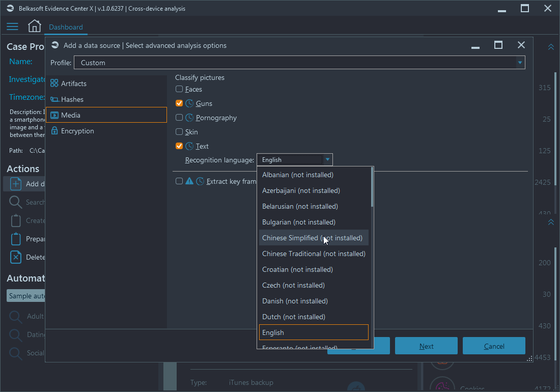560x392 pixels.
Task: Enable the Faces classification checkbox
Action: pyautogui.click(x=179, y=89)
